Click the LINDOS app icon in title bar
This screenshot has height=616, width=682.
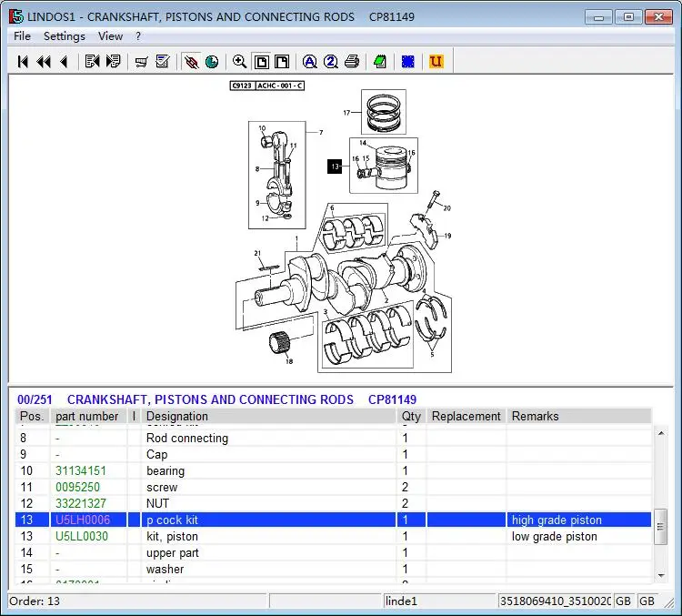click(16, 16)
